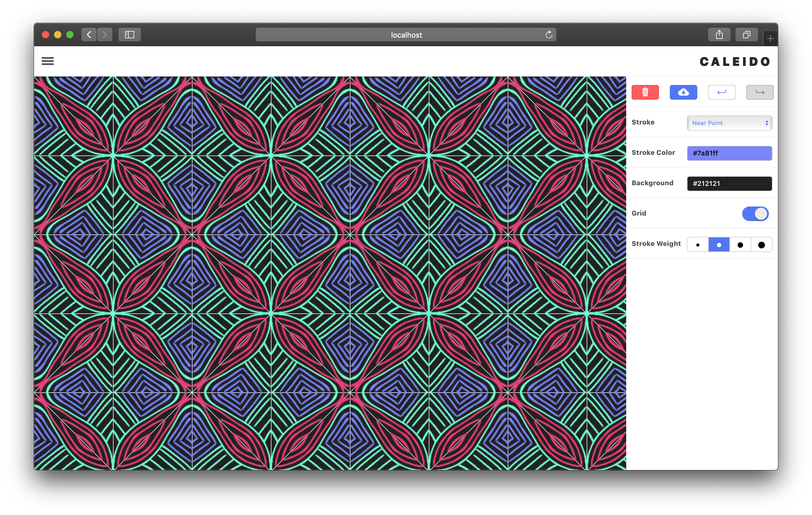Redo the stroke with the grey arrow button
Screen dimensions: 812x515
point(759,92)
